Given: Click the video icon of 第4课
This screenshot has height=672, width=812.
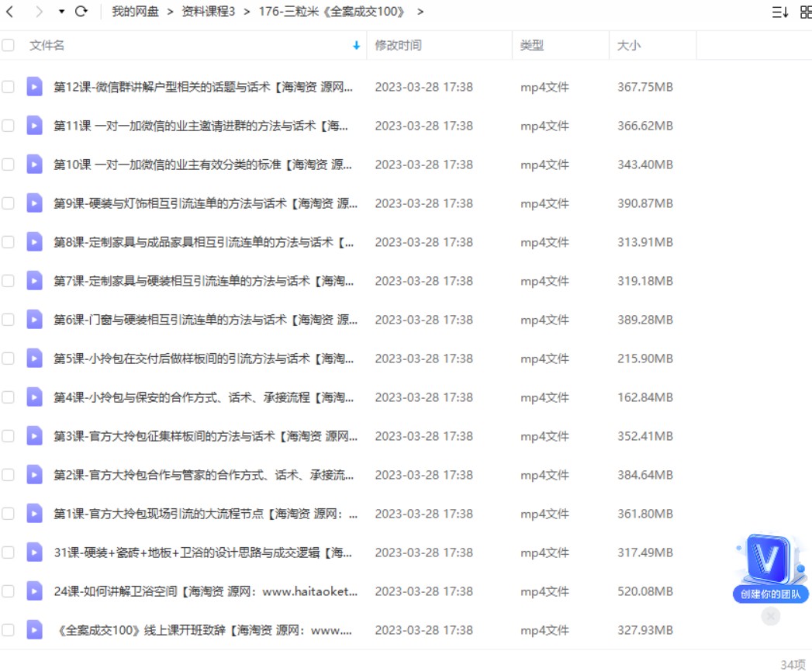Looking at the screenshot, I should [34, 397].
